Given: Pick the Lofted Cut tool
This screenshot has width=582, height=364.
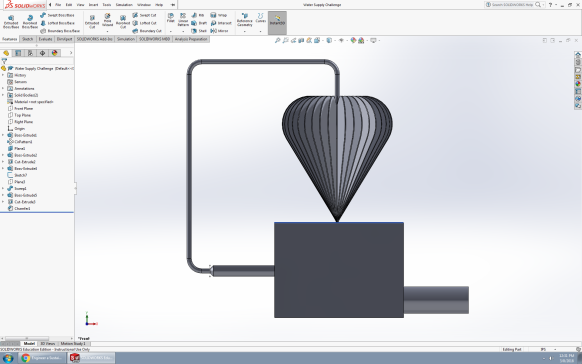Looking at the screenshot, I should click(144, 23).
